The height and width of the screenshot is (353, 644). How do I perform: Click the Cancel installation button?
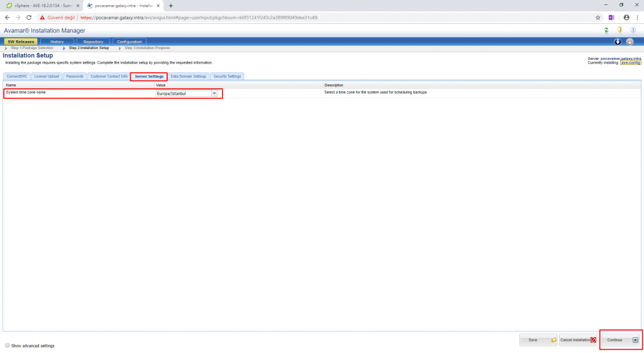pos(578,340)
